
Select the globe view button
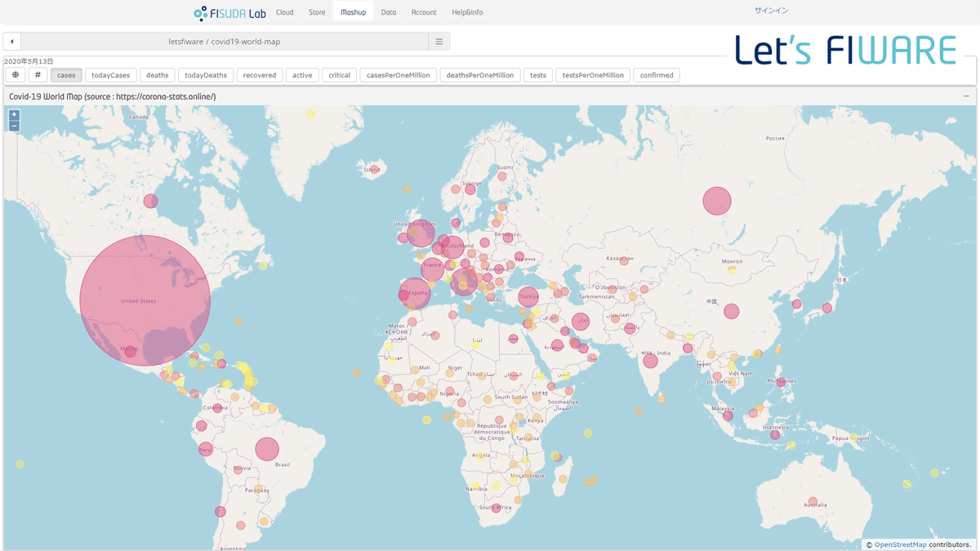(16, 75)
